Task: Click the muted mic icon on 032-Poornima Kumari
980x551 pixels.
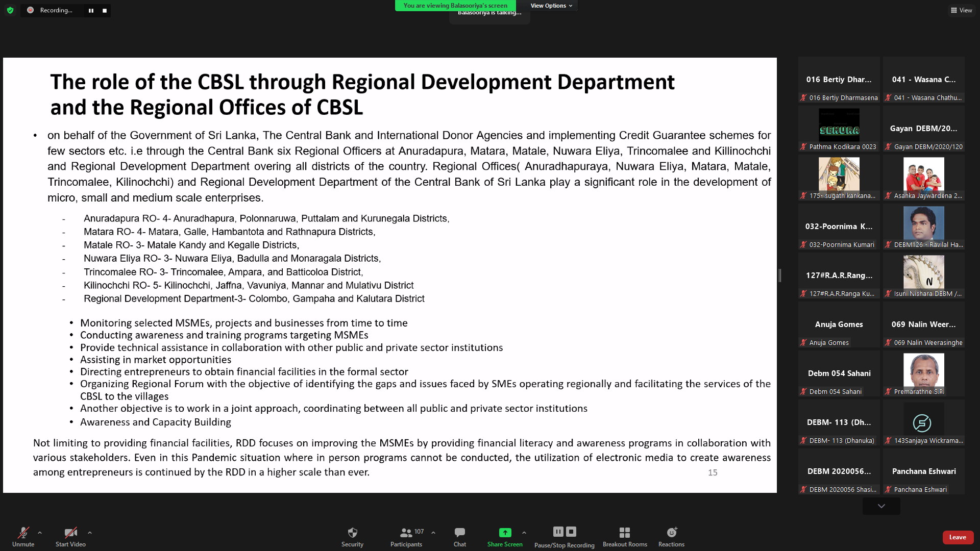Action: [804, 245]
